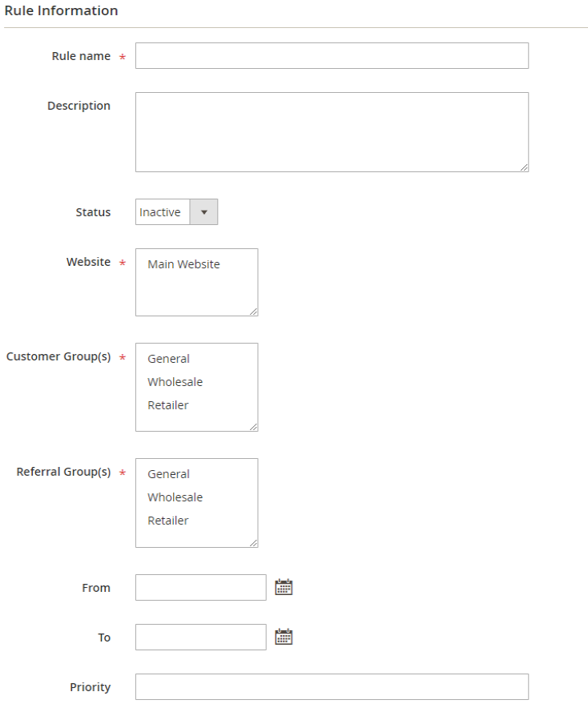Expand the Status dropdown
The image size is (588, 712).
[203, 212]
